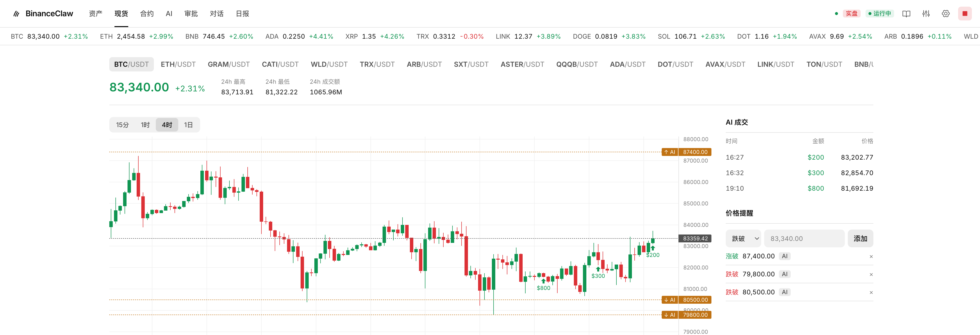Open the sliders adjustment icon
The width and height of the screenshot is (980, 335).
(926, 14)
